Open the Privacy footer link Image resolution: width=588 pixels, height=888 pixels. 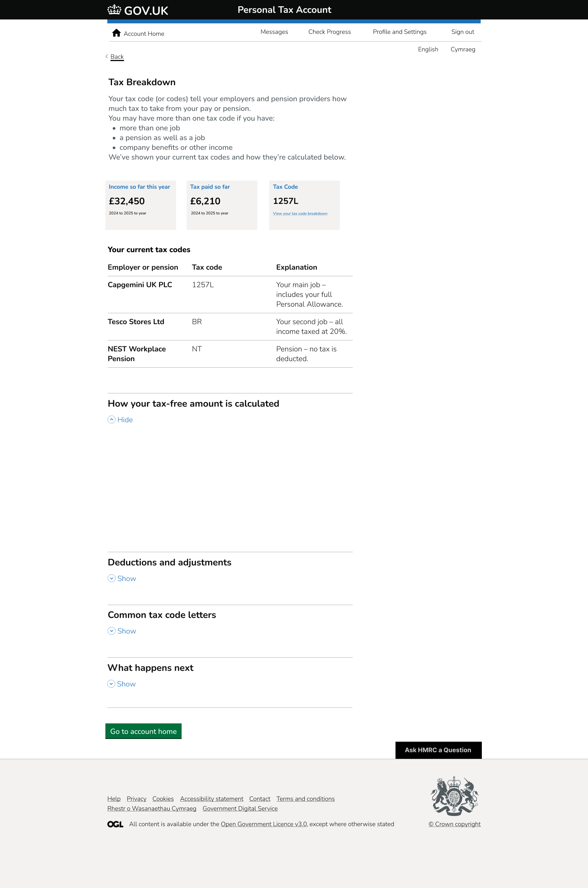pyautogui.click(x=136, y=799)
